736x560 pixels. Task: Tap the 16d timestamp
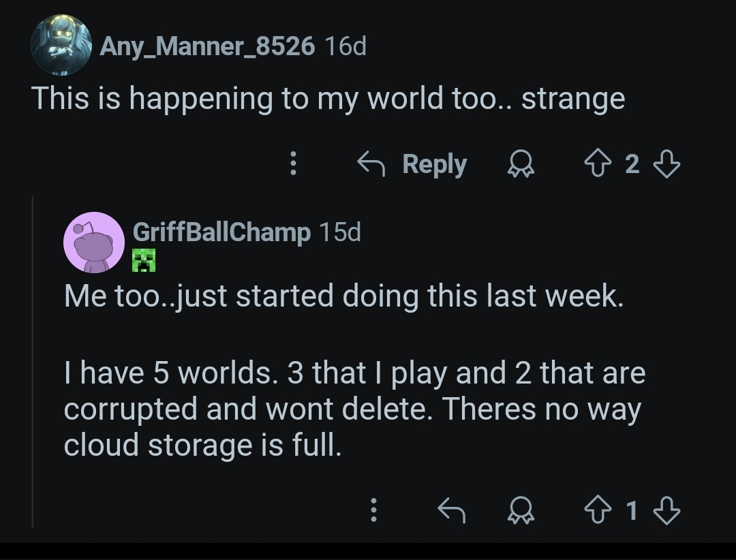pyautogui.click(x=346, y=46)
